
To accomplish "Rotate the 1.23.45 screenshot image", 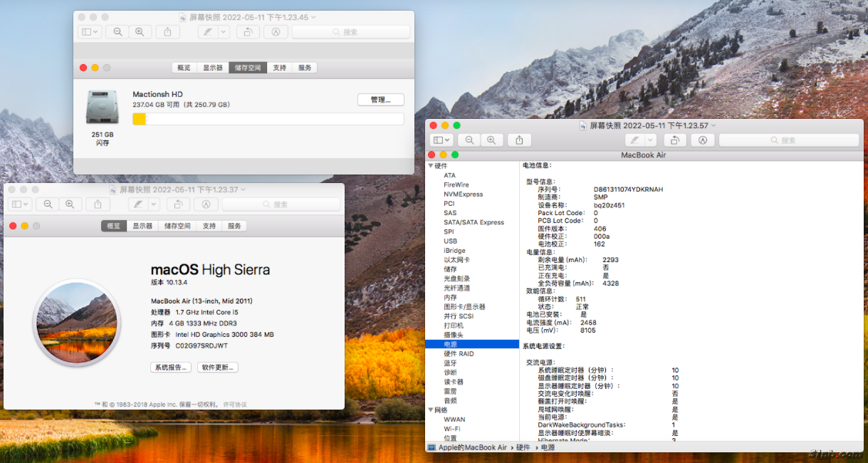I will [x=247, y=32].
